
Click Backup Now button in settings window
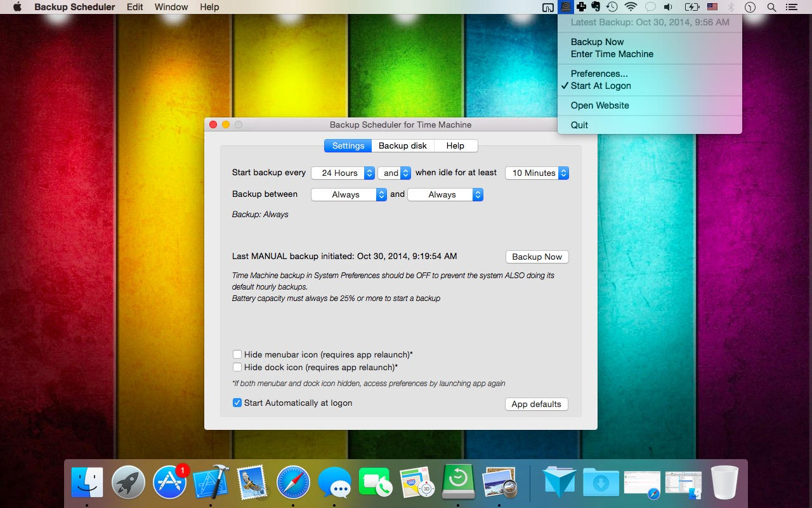pos(537,257)
